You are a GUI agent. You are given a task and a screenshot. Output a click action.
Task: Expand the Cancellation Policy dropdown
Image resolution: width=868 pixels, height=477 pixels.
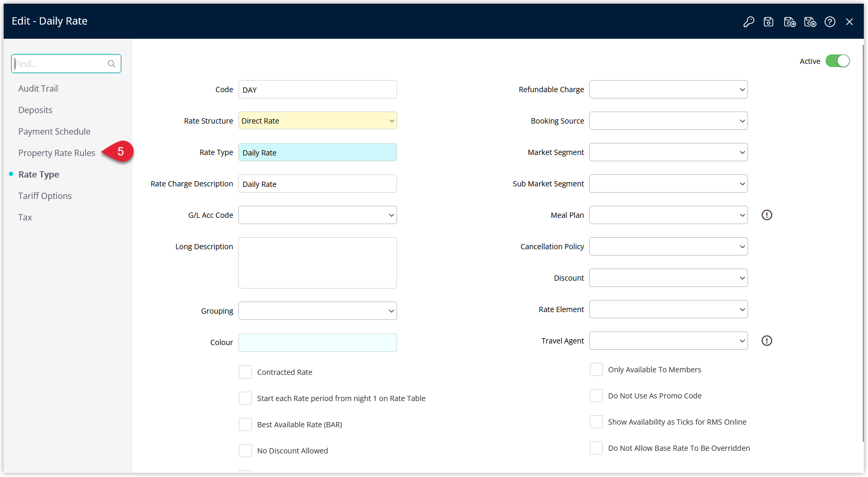pyautogui.click(x=668, y=247)
